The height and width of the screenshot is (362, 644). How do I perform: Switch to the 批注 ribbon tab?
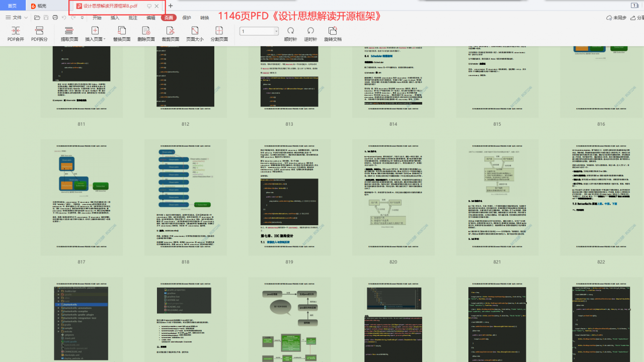133,18
